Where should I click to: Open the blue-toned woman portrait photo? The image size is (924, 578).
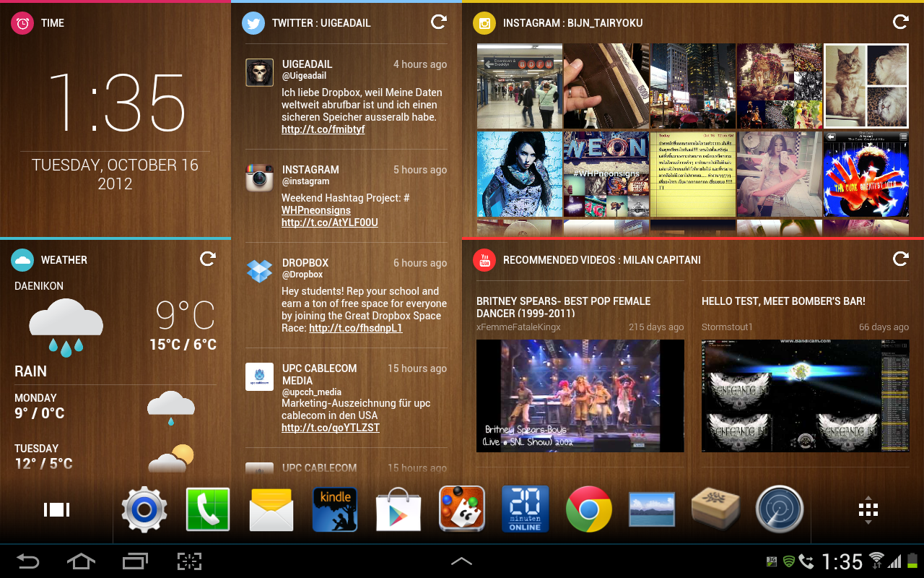tap(520, 174)
